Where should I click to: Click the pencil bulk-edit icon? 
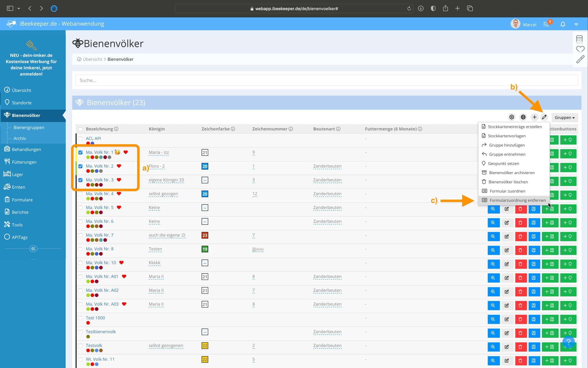pos(544,117)
